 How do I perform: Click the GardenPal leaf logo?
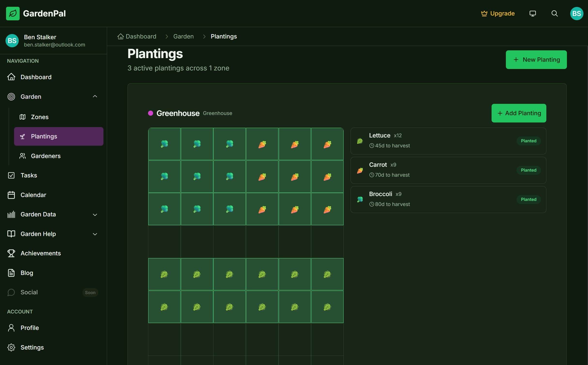tap(13, 14)
